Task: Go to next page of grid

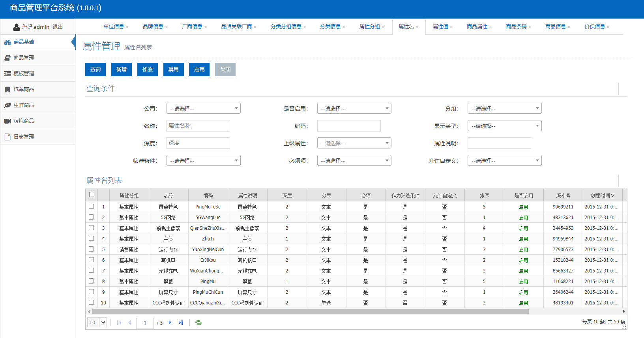Action: point(170,323)
